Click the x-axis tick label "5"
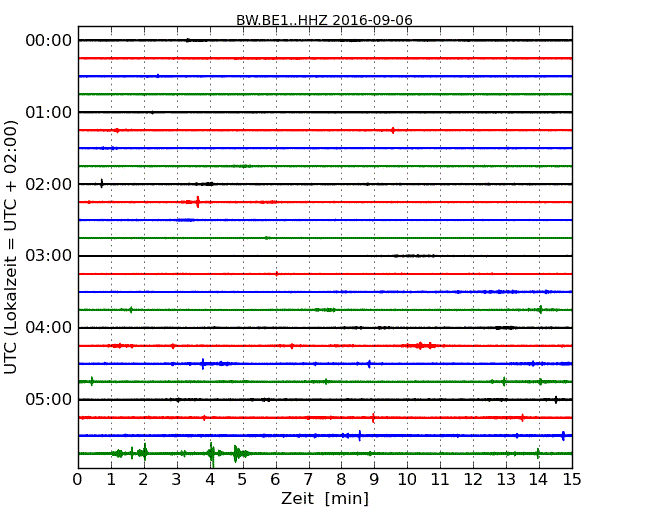The image size is (650, 520). (x=243, y=479)
